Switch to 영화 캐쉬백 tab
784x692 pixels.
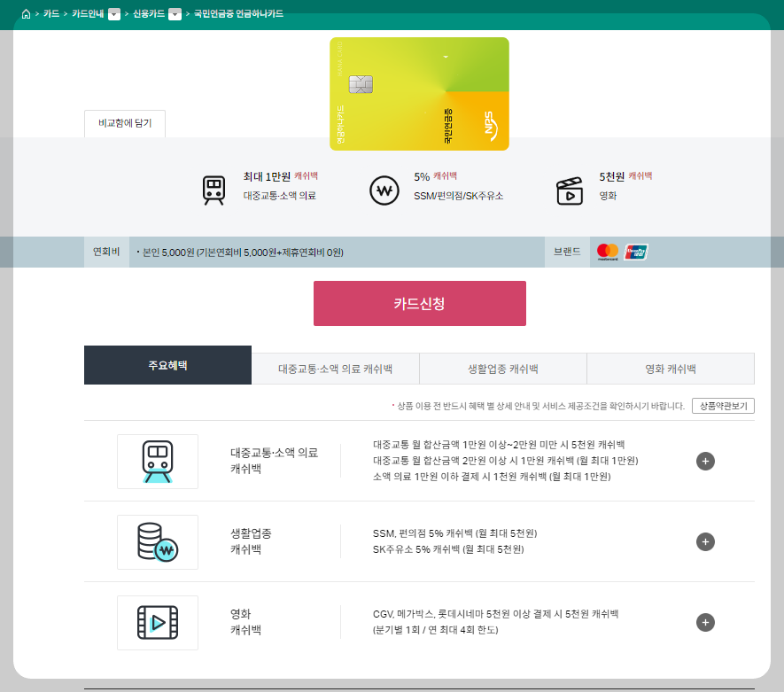[x=671, y=369]
